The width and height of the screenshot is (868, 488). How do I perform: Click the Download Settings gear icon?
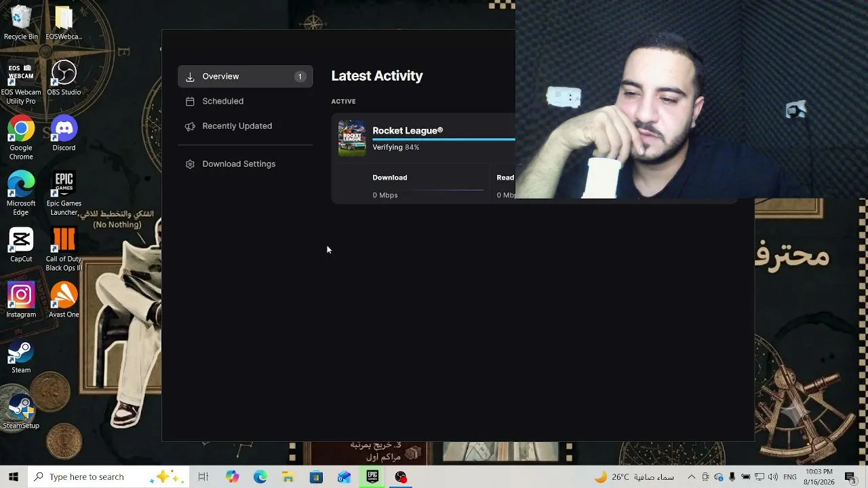point(190,164)
